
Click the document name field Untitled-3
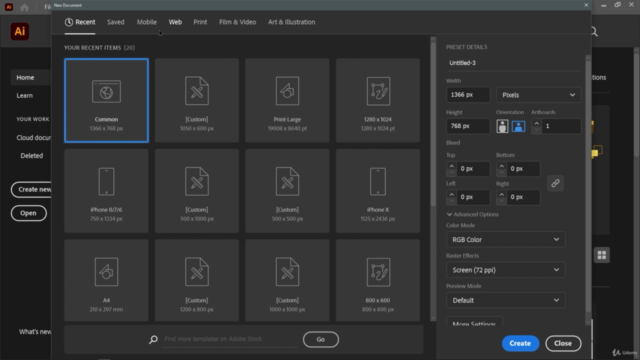click(x=513, y=63)
